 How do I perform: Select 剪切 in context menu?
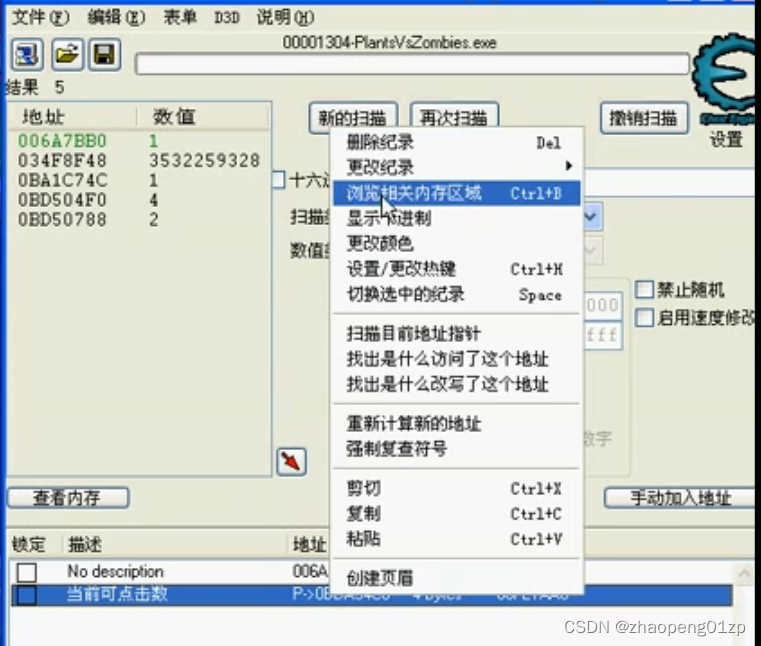click(x=457, y=488)
